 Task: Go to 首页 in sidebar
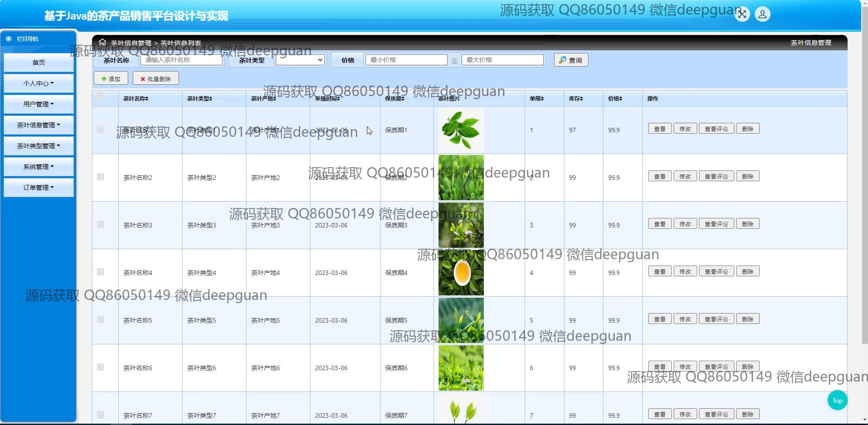[39, 63]
